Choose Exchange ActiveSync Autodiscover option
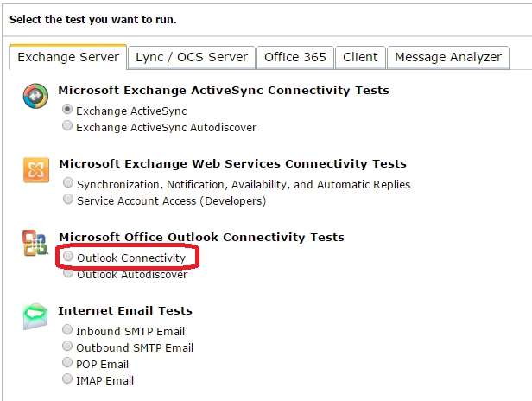The height and width of the screenshot is (401, 532). tap(67, 125)
